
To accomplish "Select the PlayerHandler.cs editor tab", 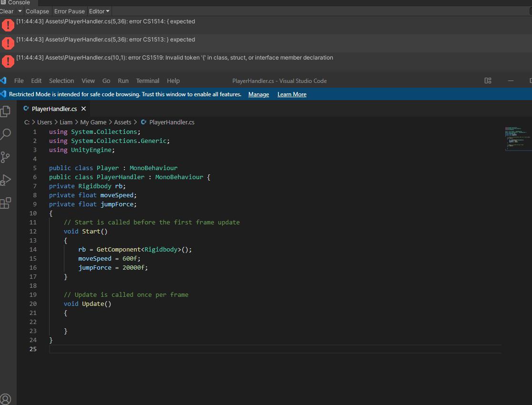I will pos(54,109).
